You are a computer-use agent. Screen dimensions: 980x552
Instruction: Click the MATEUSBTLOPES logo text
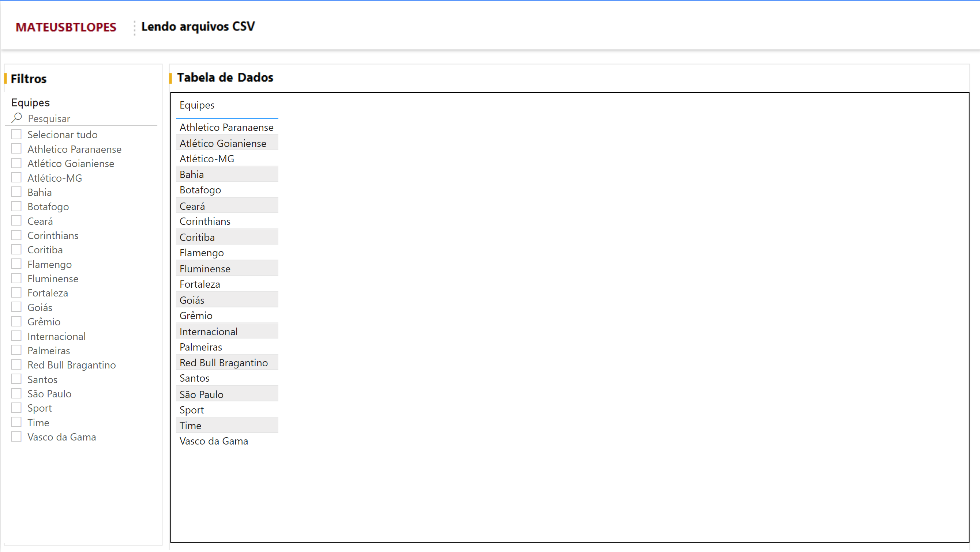coord(66,27)
